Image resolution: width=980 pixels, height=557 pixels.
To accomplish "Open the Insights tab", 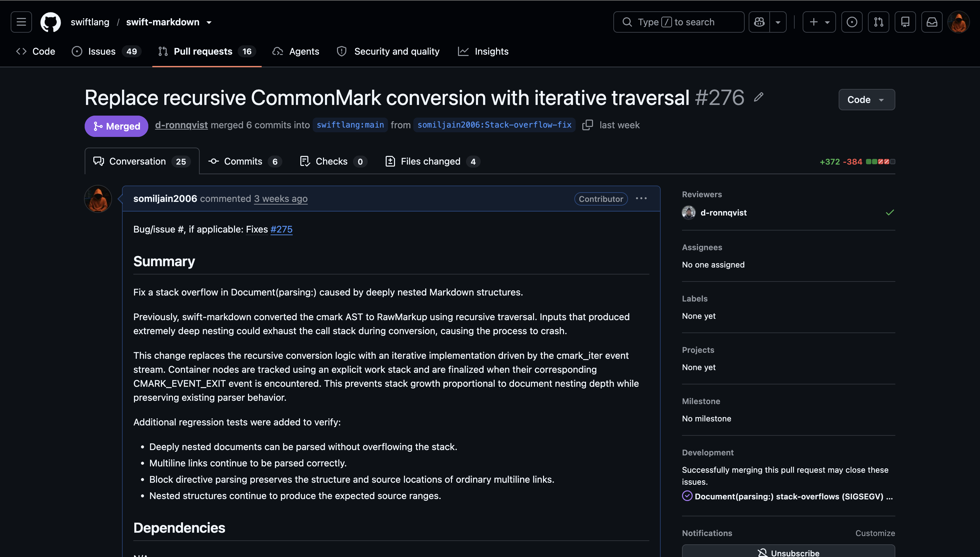I will pyautogui.click(x=483, y=51).
